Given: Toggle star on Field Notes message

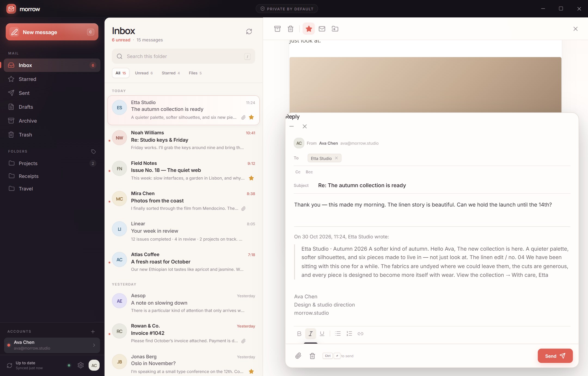Looking at the screenshot, I should (251, 178).
